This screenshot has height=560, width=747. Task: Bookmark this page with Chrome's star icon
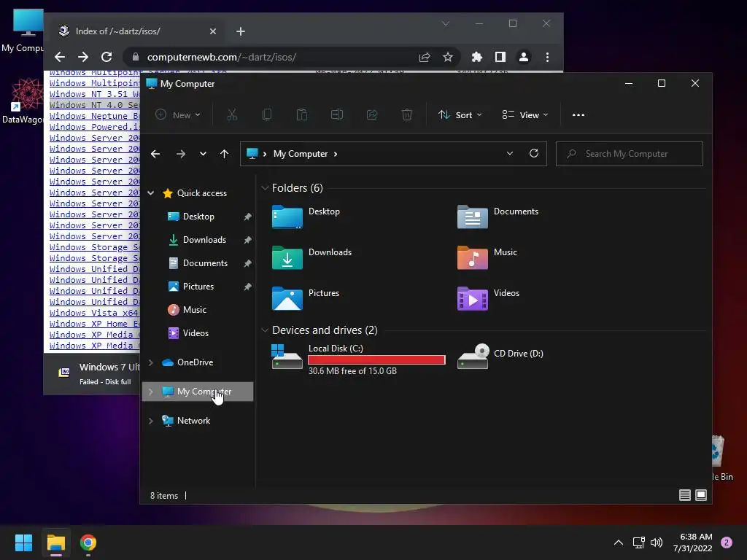(448, 57)
